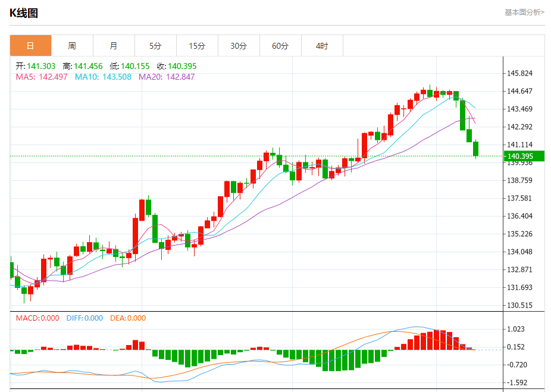Image resolution: width=551 pixels, height=392 pixels.
Task: Click the 低:140.155 low price value
Action: 130,66
